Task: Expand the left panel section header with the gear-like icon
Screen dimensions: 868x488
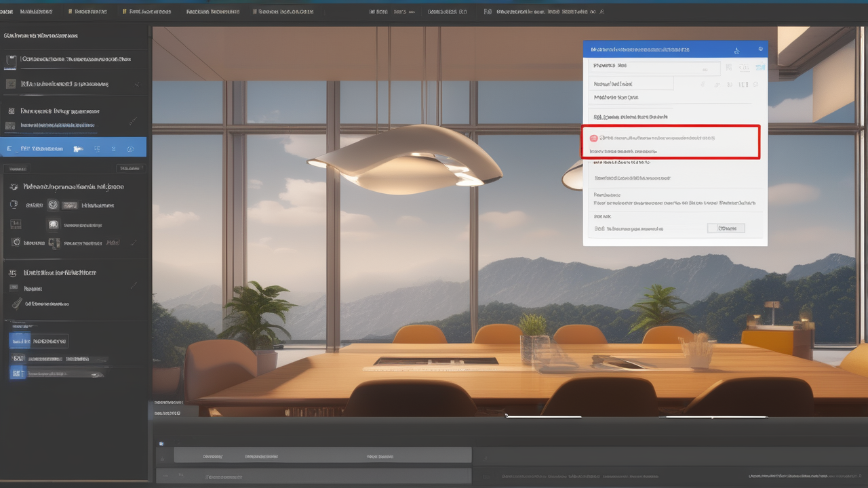Action: (x=68, y=186)
